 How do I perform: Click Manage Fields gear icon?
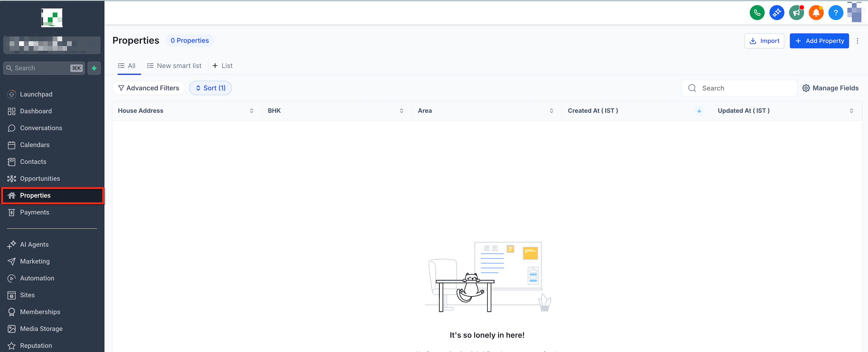[806, 88]
